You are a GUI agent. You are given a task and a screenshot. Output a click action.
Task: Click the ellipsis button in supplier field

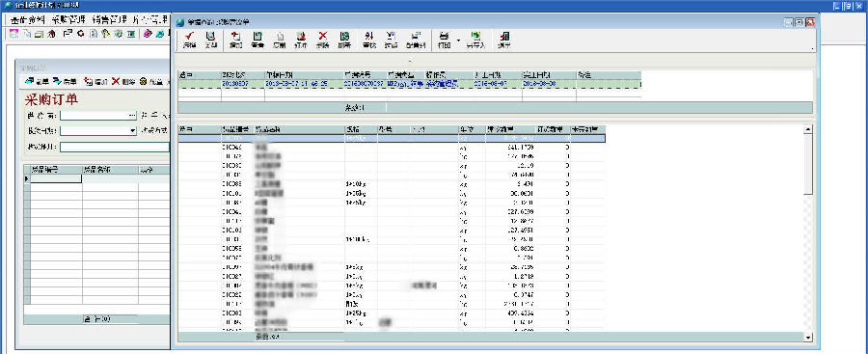[x=132, y=116]
